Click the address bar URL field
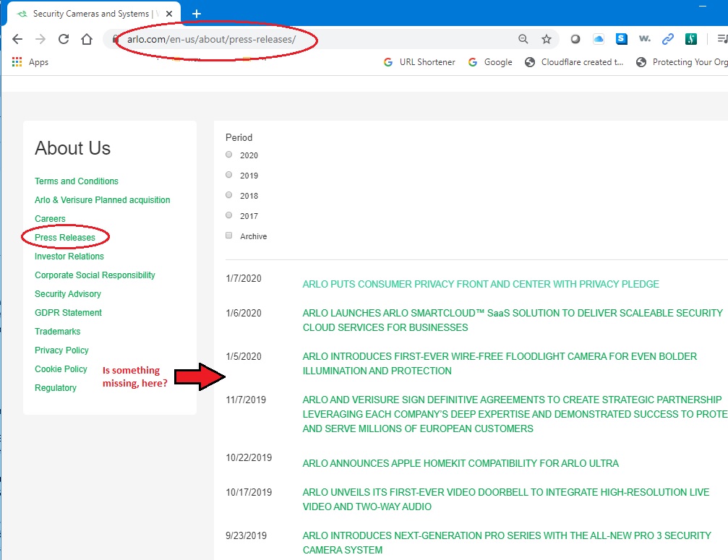 (289, 40)
